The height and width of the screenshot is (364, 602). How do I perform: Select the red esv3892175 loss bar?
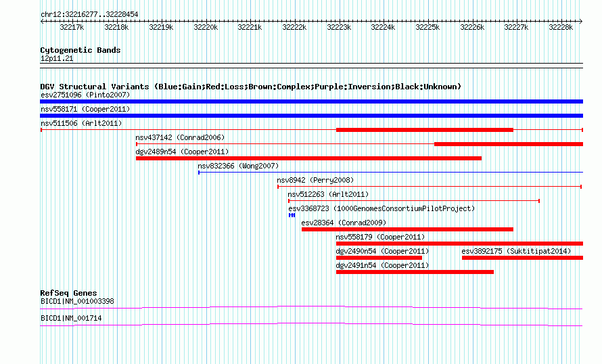point(523,258)
